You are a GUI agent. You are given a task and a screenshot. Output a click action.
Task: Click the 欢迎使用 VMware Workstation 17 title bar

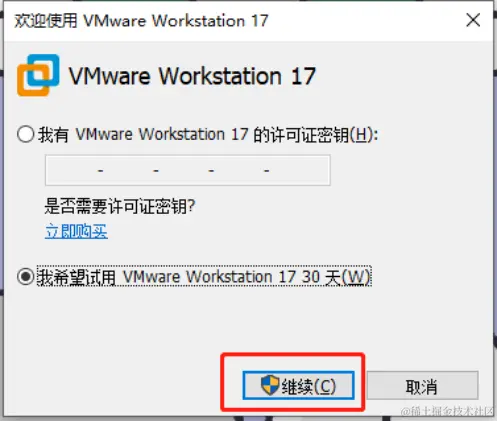(233, 21)
